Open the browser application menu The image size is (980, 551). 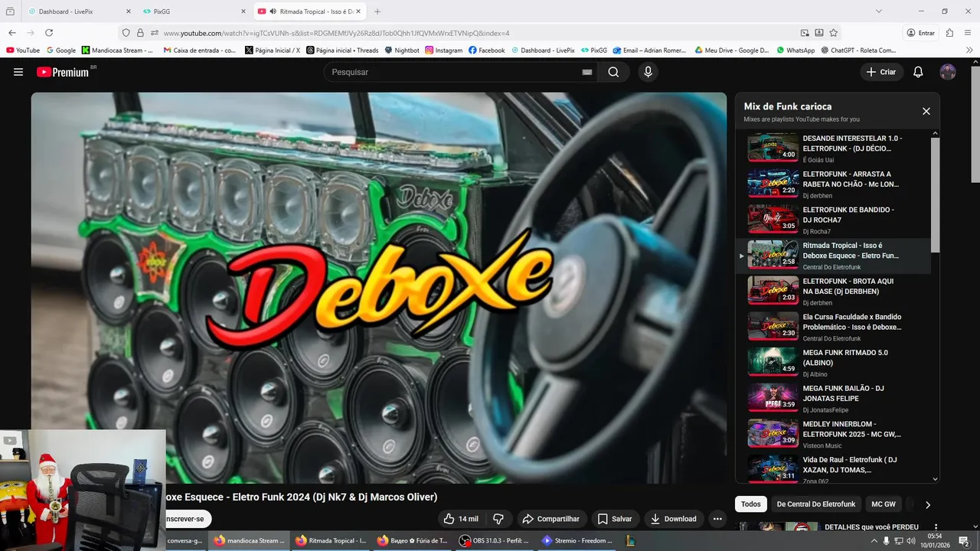pyautogui.click(x=969, y=33)
